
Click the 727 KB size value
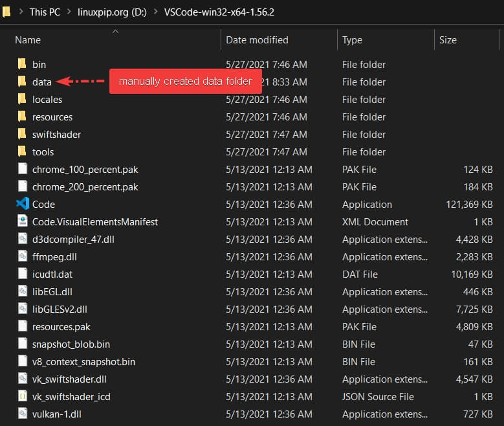click(x=478, y=414)
